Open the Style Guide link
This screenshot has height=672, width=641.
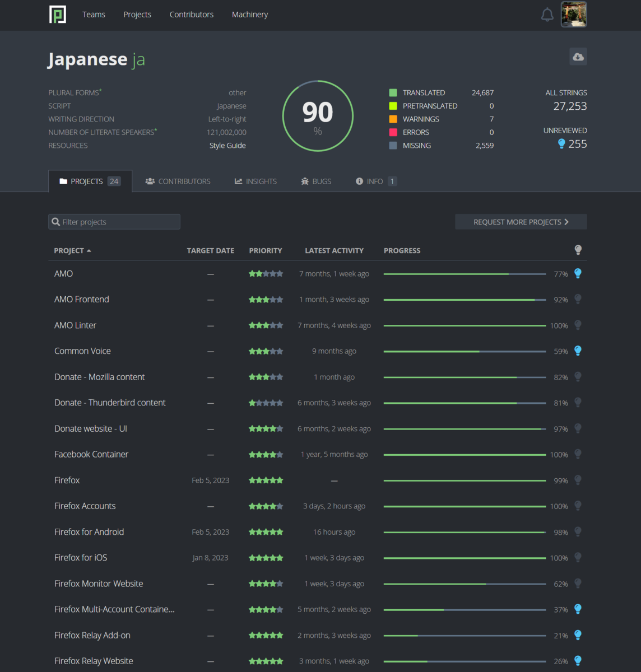pyautogui.click(x=227, y=146)
